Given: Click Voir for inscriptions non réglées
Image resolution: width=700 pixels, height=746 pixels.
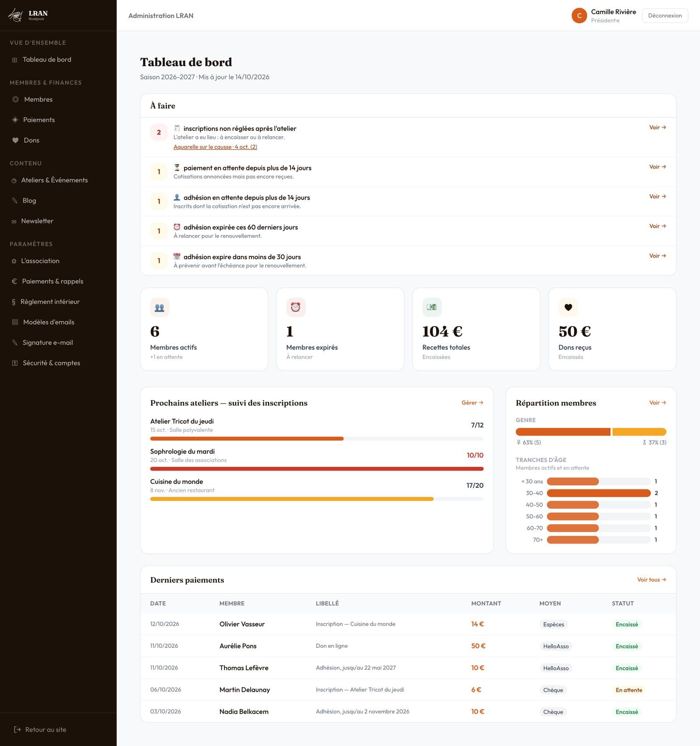Looking at the screenshot, I should click(658, 127).
